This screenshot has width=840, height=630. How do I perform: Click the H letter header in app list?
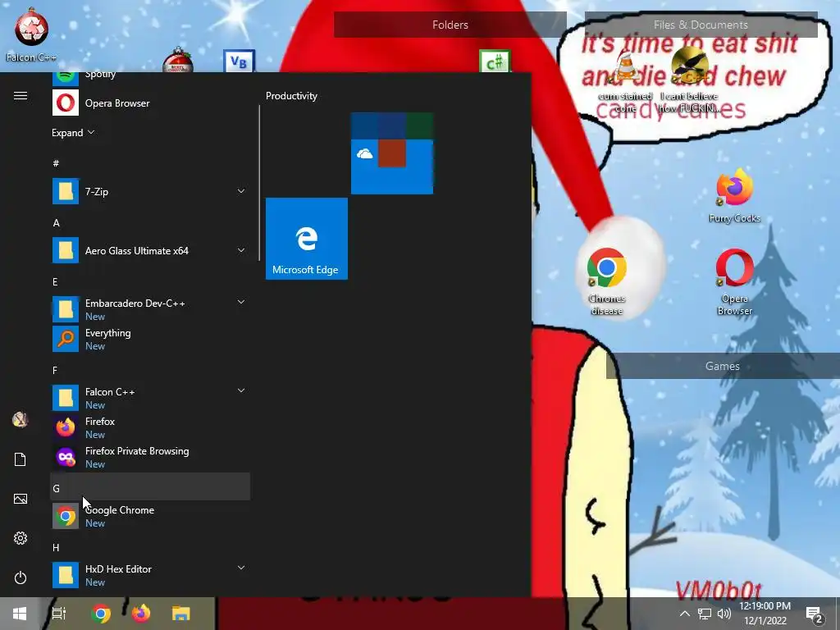coord(150,547)
